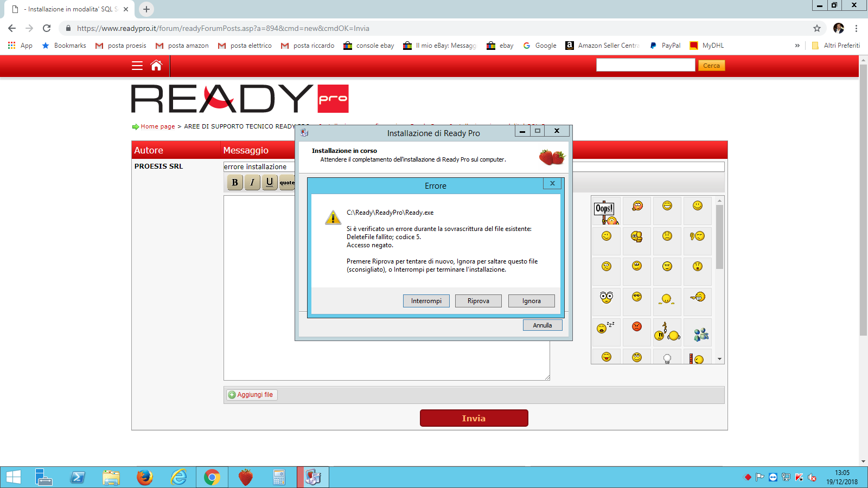
Task: Open the 'console ebay' bookmark
Action: [369, 46]
